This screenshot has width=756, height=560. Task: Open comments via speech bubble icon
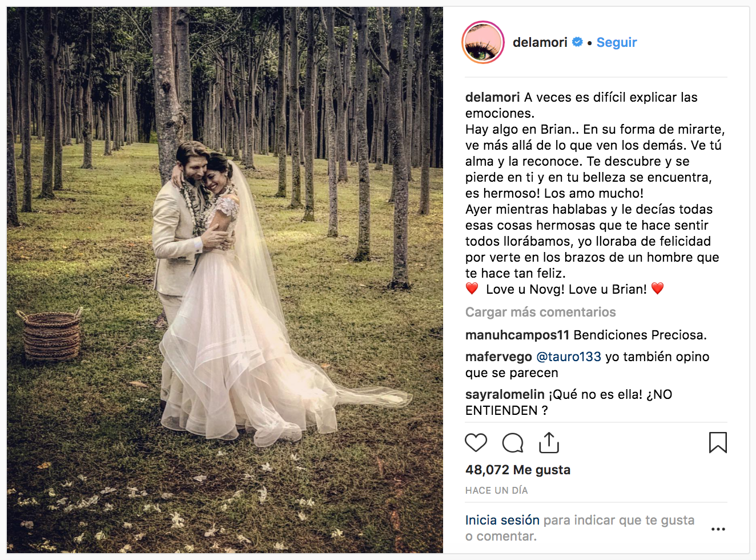[513, 443]
